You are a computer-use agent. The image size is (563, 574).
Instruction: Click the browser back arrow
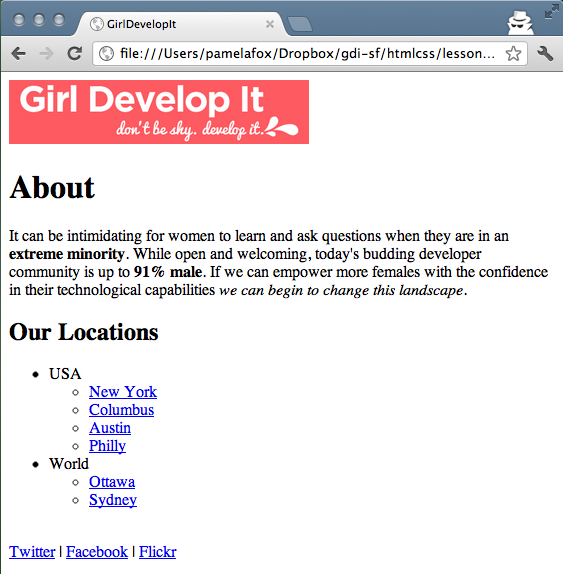point(19,54)
